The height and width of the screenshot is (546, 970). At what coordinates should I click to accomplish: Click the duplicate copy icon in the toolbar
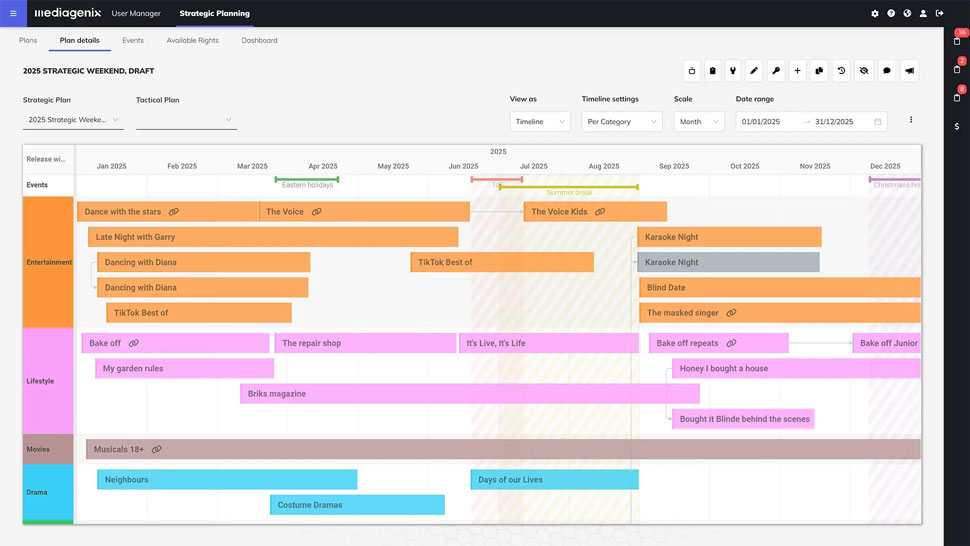(819, 71)
